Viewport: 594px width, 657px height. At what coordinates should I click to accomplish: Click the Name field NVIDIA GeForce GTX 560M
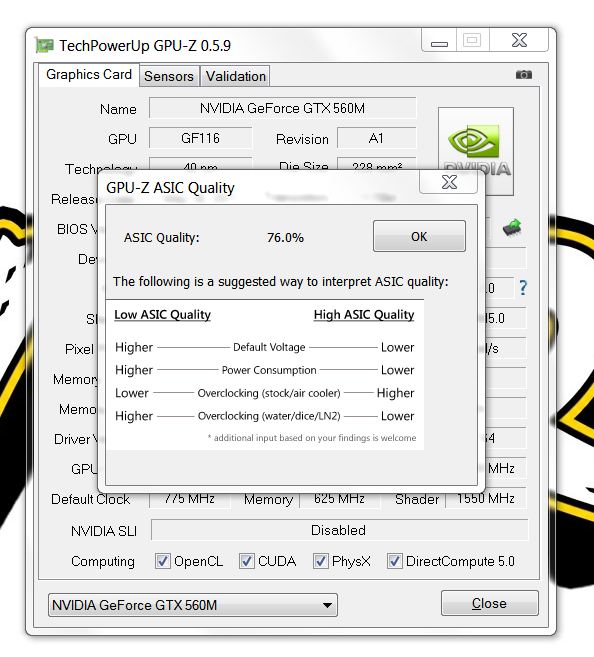(x=282, y=108)
